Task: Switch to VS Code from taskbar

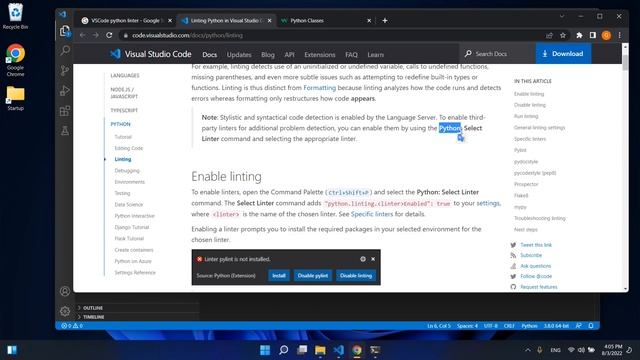Action: [x=339, y=350]
